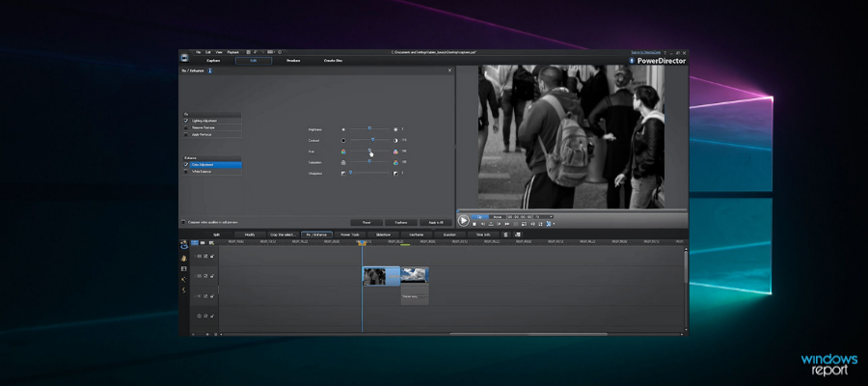868x386 pixels.
Task: Click the Keyframe button in timeline toolbar
Action: [x=417, y=234]
